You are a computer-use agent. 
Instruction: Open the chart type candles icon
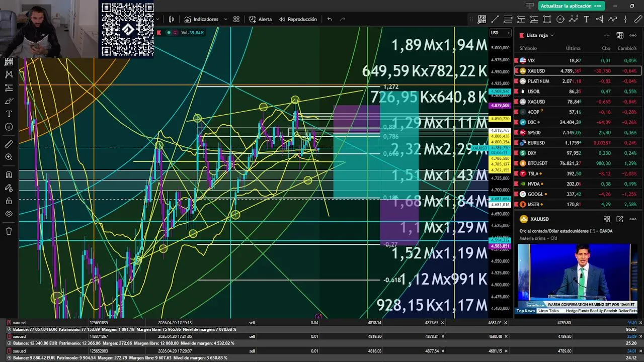click(x=172, y=19)
